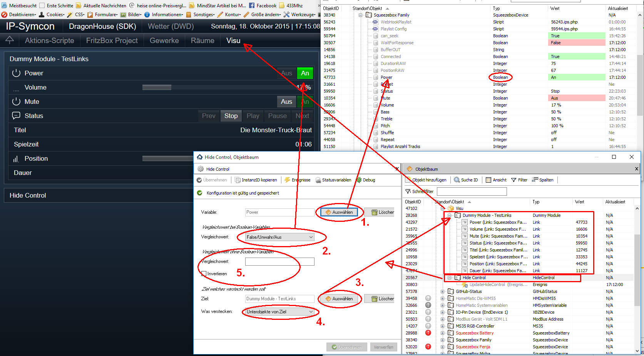Viewport: 644px width, 356px height.
Task: Collapse the Hide Control tree node
Action: coord(449,278)
